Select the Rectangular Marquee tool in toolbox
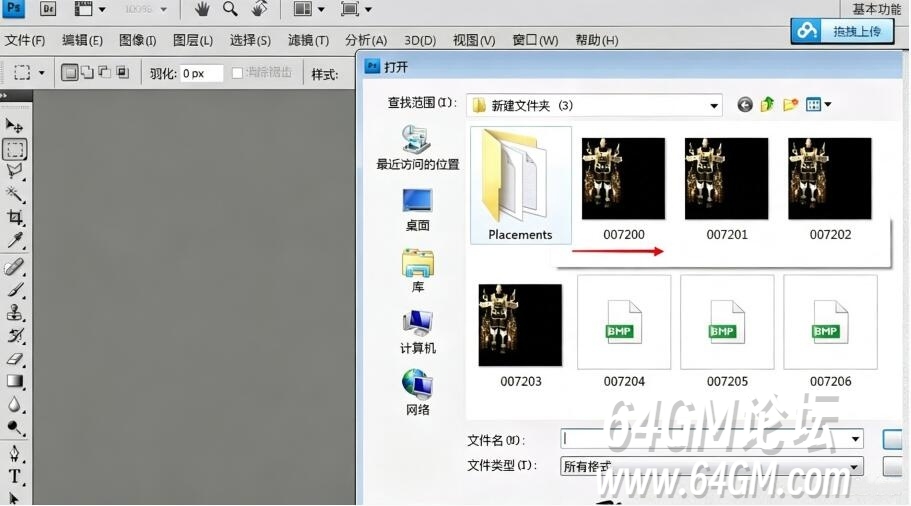 click(x=15, y=149)
